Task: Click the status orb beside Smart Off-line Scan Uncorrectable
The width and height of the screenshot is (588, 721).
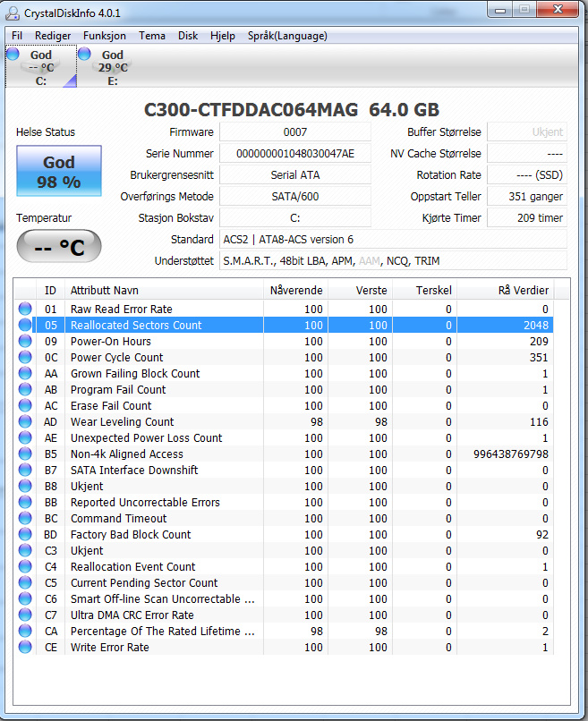Action: [25, 598]
